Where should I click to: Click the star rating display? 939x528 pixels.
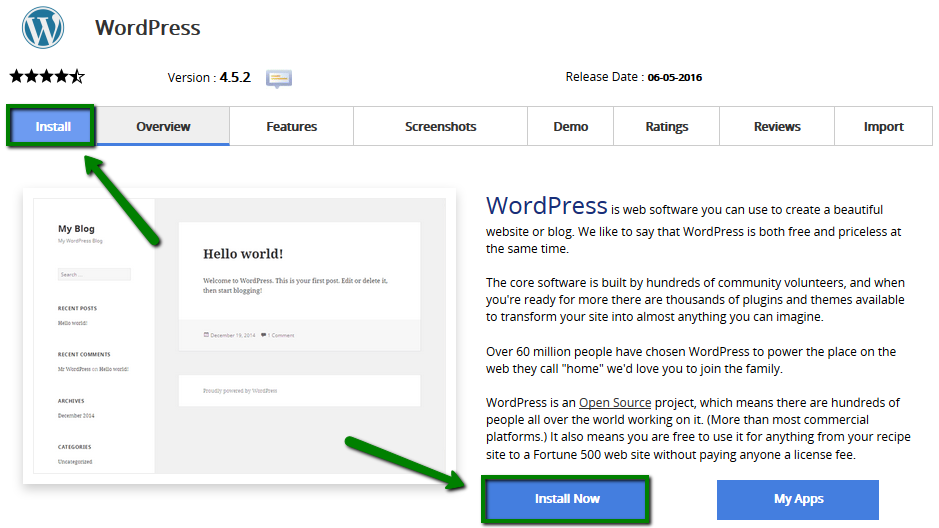point(47,77)
